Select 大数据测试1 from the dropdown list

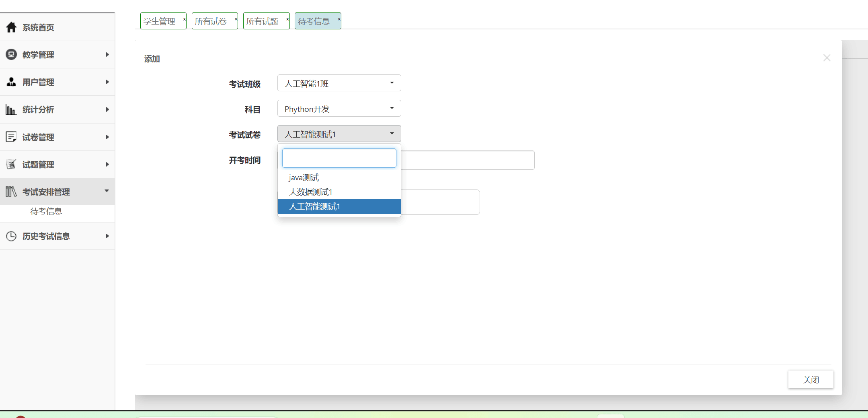tap(339, 192)
